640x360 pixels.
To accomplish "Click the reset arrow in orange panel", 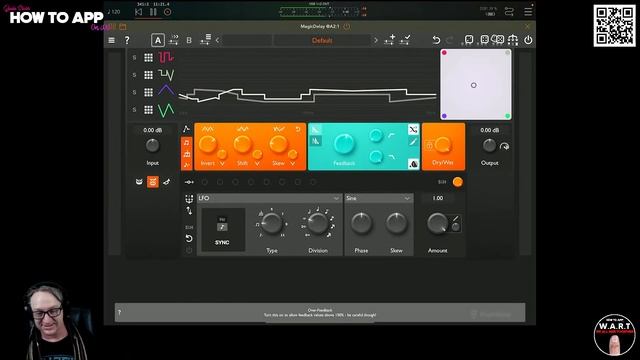I will tap(298, 129).
